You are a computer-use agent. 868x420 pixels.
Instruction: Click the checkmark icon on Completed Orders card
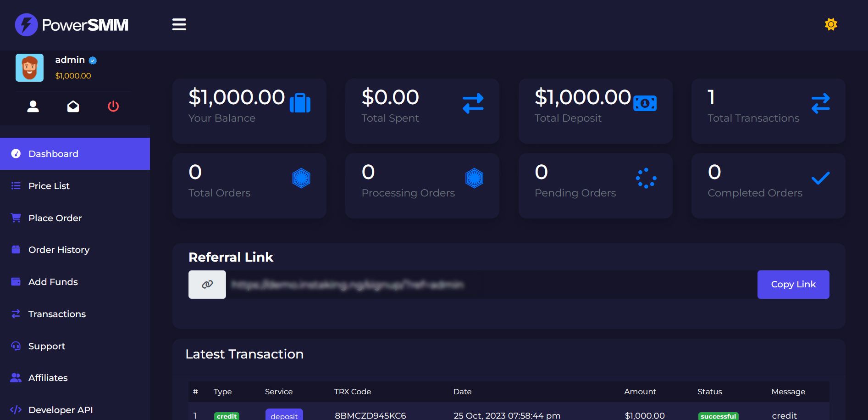(820, 178)
